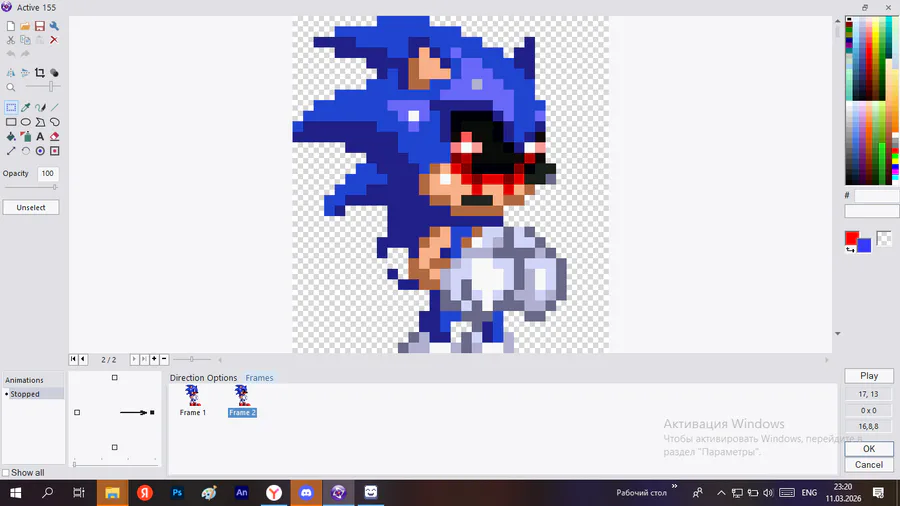Switch to the Direction Options tab
This screenshot has height=506, width=900.
[x=203, y=377]
